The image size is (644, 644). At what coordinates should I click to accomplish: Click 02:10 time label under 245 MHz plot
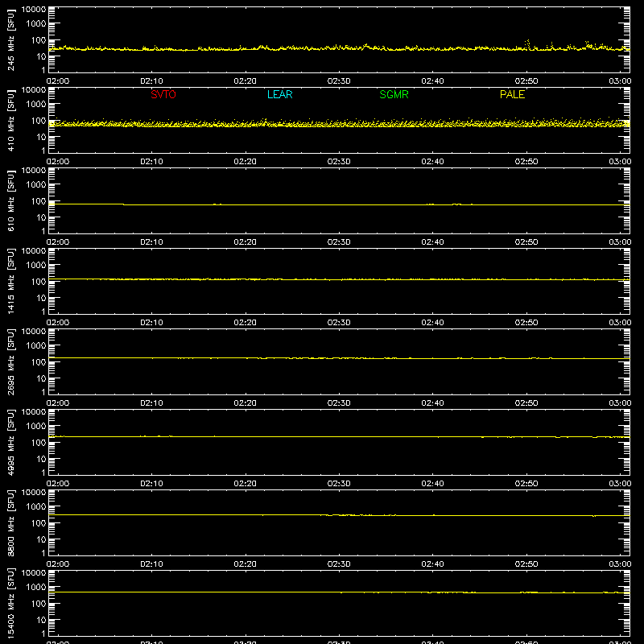151,81
